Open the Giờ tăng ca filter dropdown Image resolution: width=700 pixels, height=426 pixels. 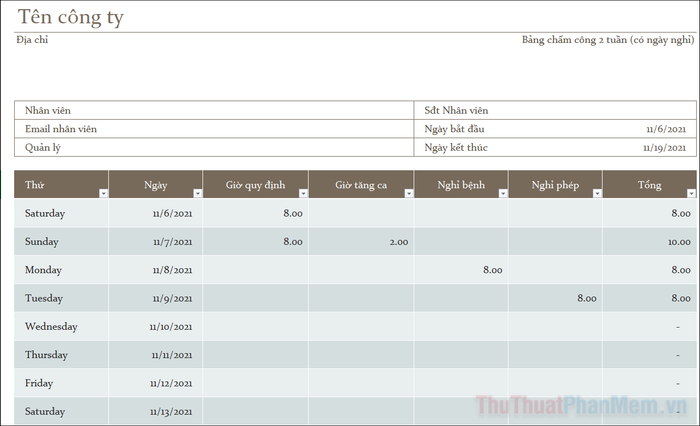click(409, 193)
